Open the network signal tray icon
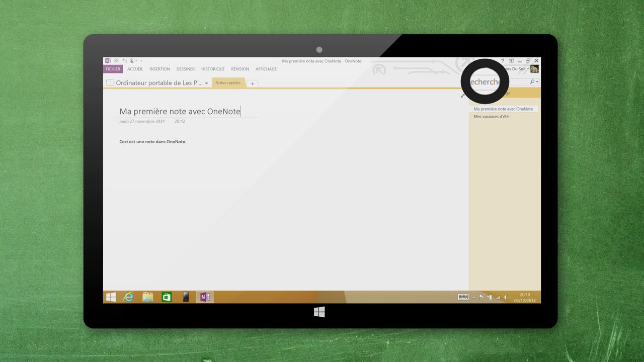Image resolution: width=644 pixels, height=362 pixels. (498, 297)
